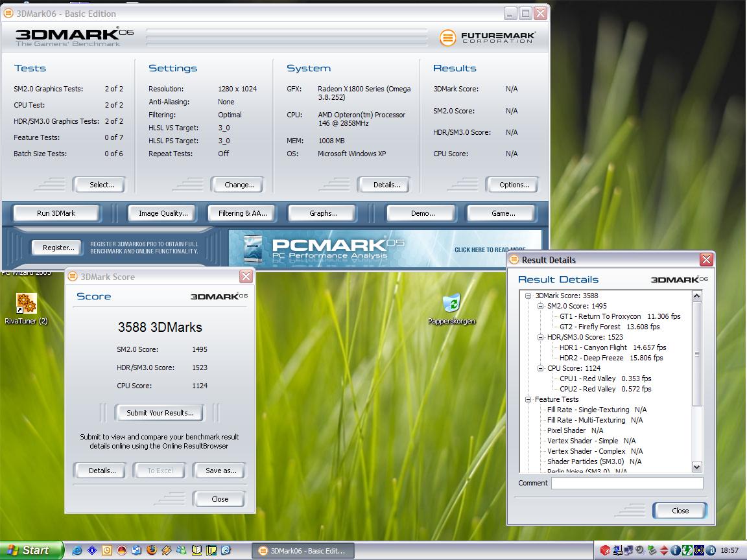Click the blue swirl quick launch icon
747x560 pixels.
pyautogui.click(x=226, y=550)
